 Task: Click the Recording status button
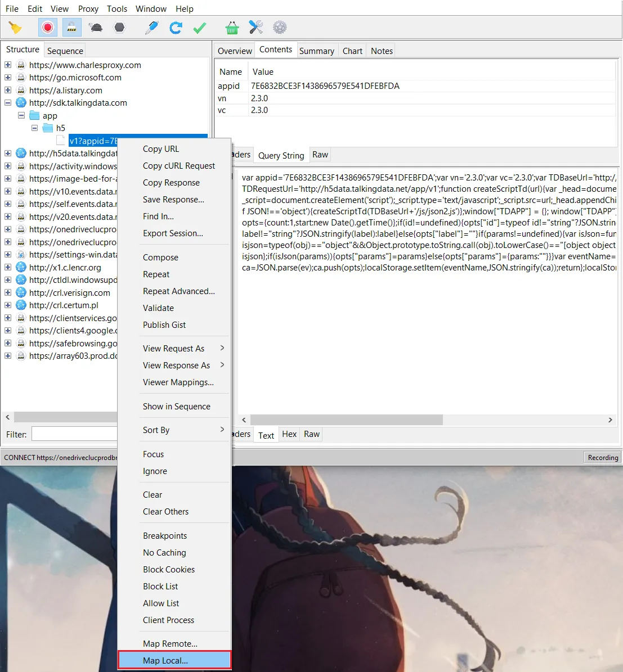click(603, 457)
